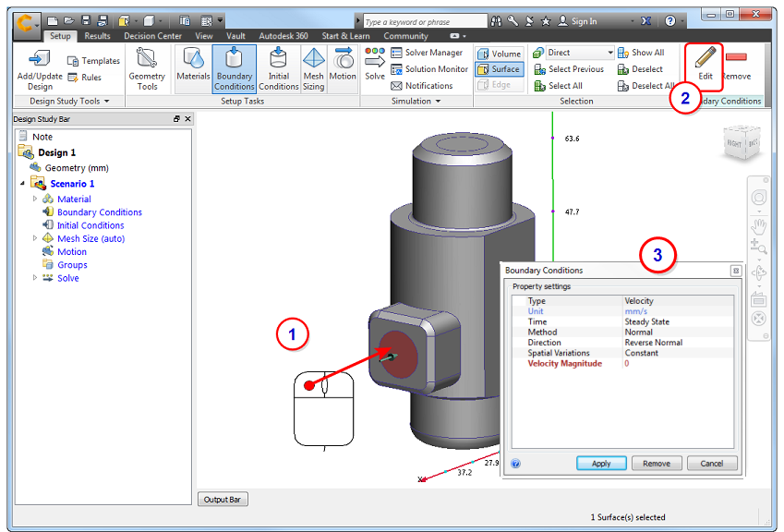Screen dimensions: 784x532
Task: Open the Vault menu
Action: click(236, 35)
